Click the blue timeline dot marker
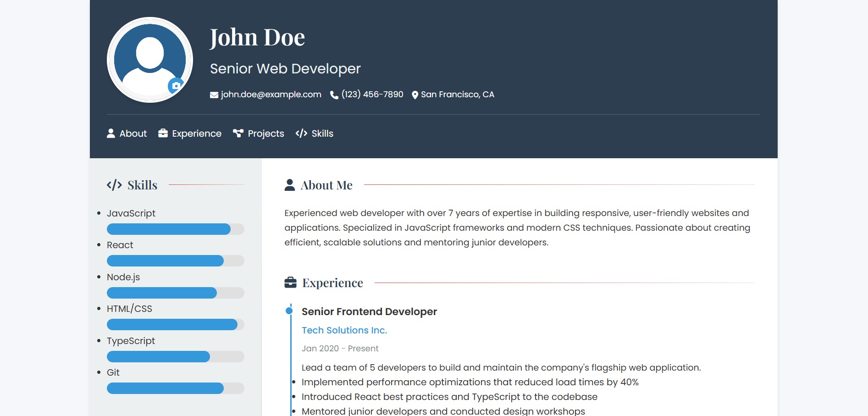Viewport: 868px width, 416px height. tap(289, 311)
